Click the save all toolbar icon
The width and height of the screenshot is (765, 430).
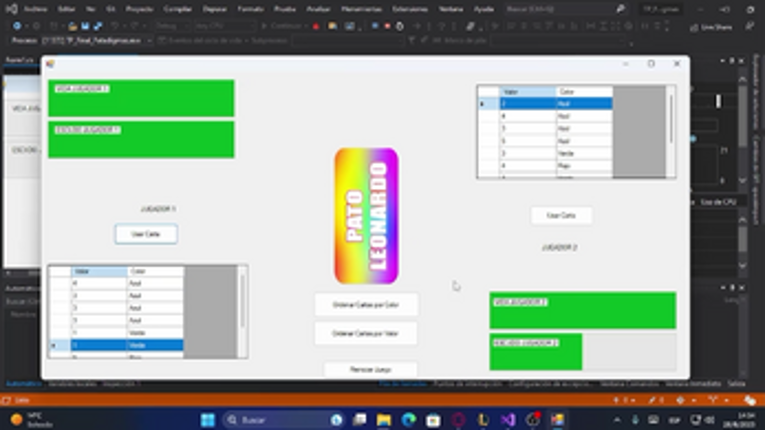pos(98,26)
